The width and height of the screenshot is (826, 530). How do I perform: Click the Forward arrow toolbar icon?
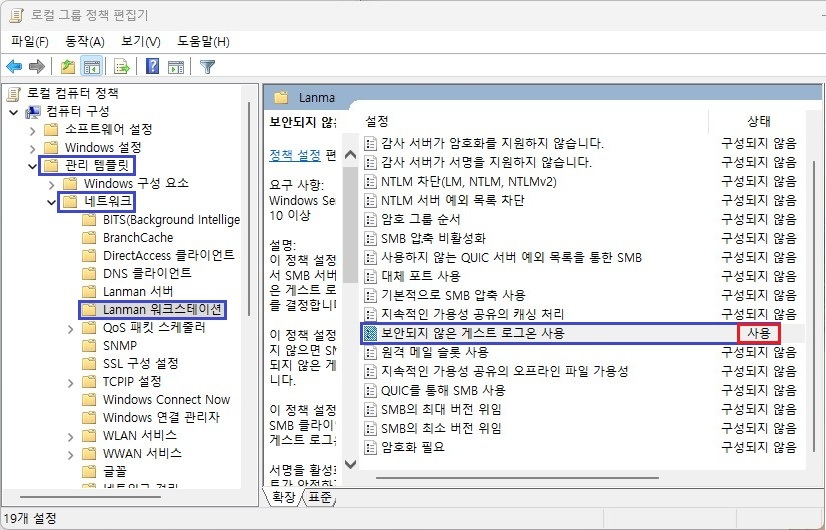(36, 66)
